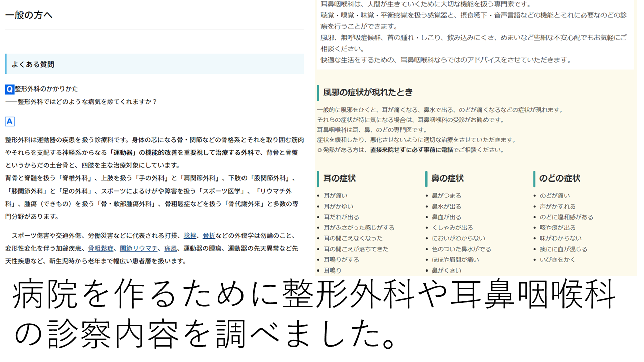Screen dimensions: 644x362
Task: Click the 鼻がくさい list item
Action: (x=446, y=270)
